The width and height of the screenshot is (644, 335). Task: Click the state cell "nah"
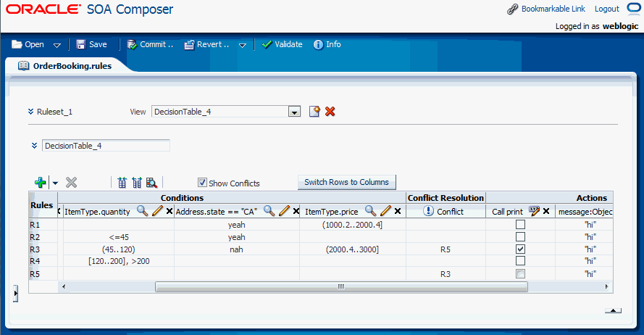[x=237, y=249]
